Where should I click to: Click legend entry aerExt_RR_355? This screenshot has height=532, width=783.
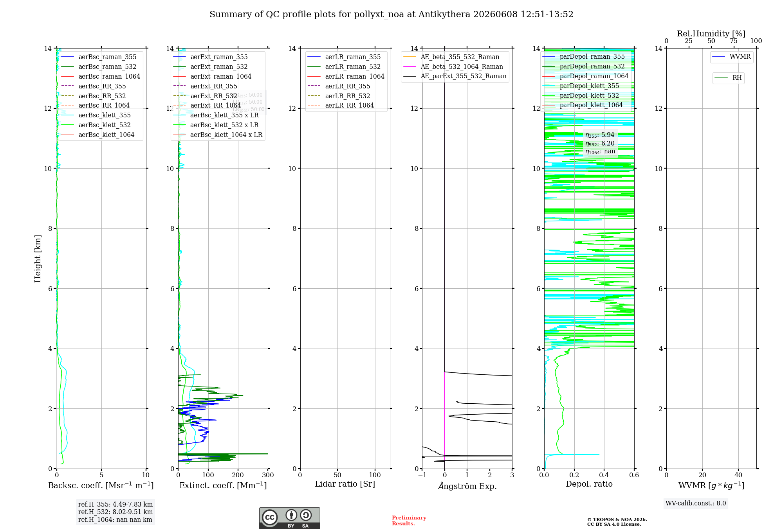(x=205, y=86)
